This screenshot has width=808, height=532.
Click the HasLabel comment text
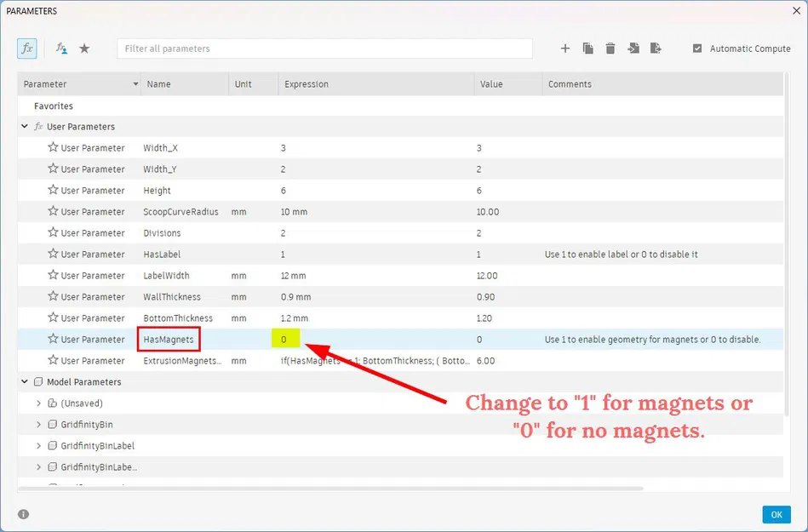coord(622,255)
